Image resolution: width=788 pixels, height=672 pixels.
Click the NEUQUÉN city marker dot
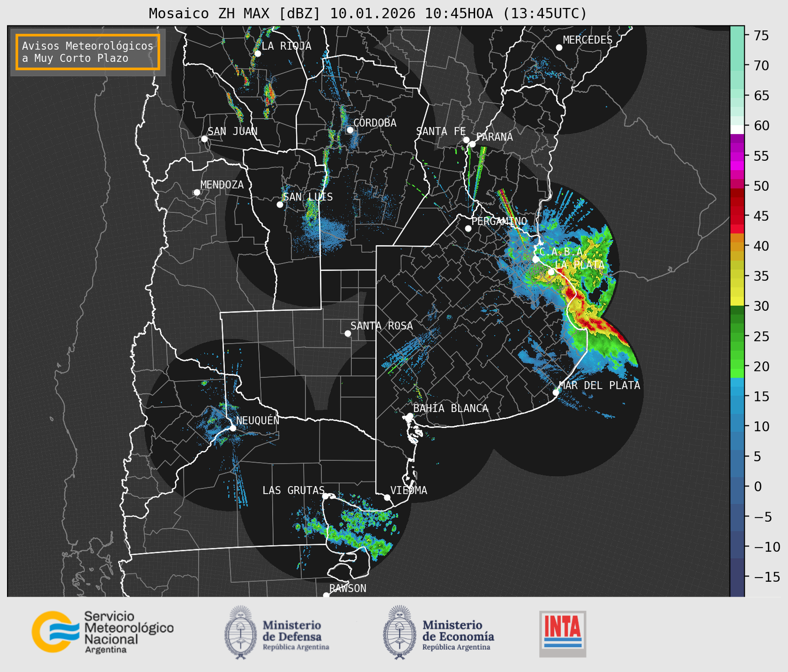(233, 428)
